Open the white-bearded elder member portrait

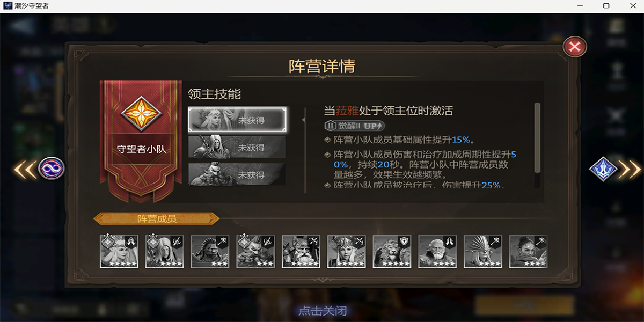pyautogui.click(x=437, y=251)
